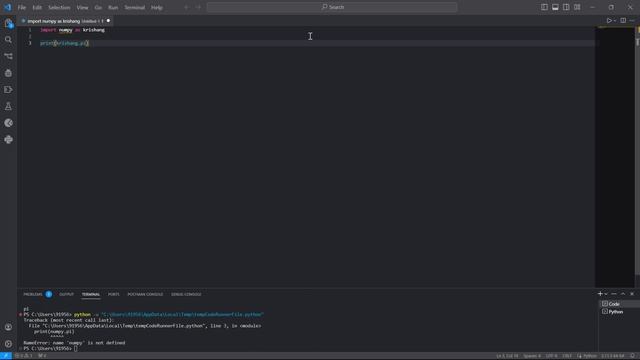Select the Python terminal in list
Viewport: 640px width, 360px height.
pyautogui.click(x=619, y=312)
